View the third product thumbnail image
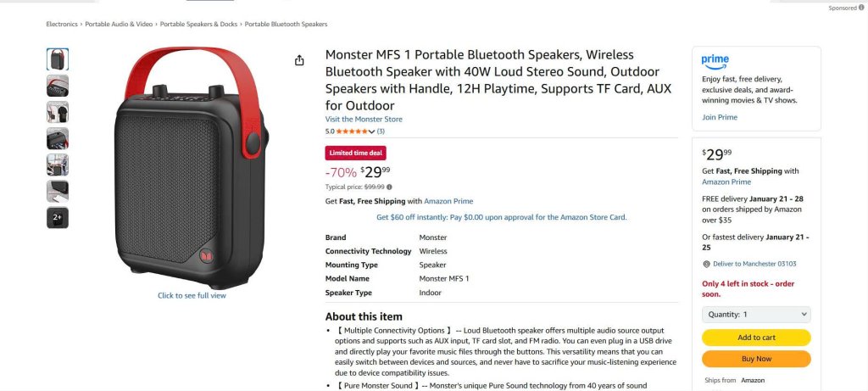 [x=58, y=112]
